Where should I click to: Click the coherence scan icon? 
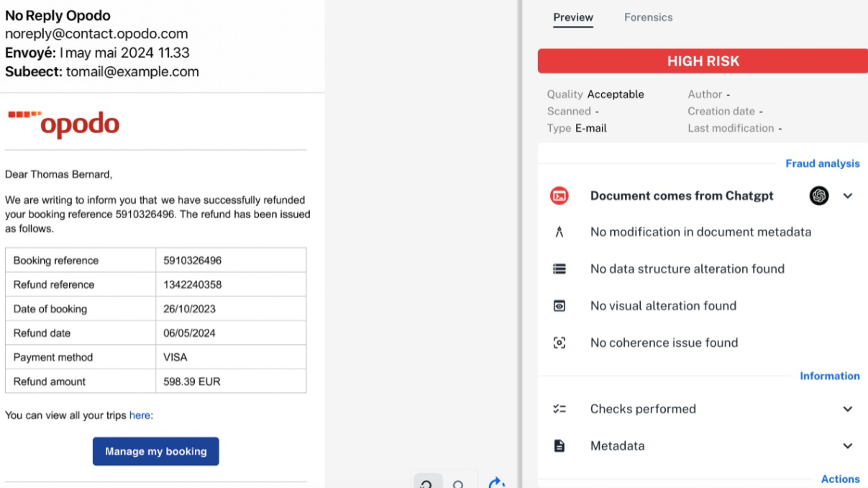559,343
